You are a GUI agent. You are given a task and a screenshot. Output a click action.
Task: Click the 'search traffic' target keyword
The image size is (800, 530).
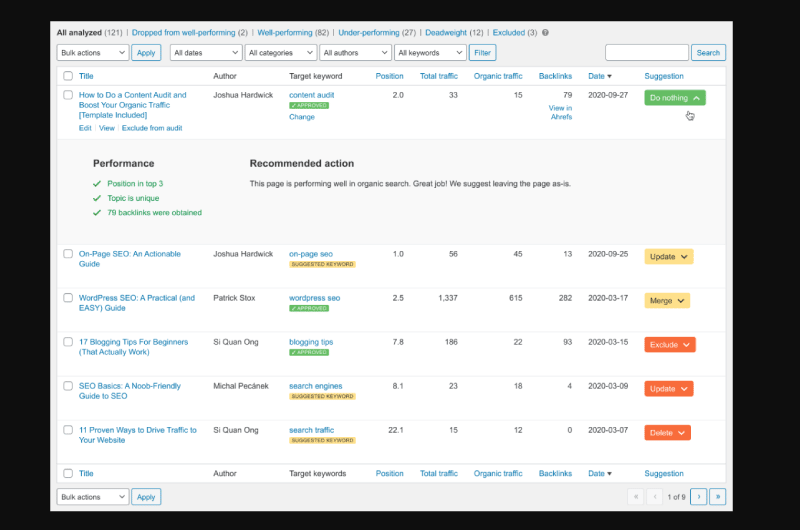click(x=311, y=430)
